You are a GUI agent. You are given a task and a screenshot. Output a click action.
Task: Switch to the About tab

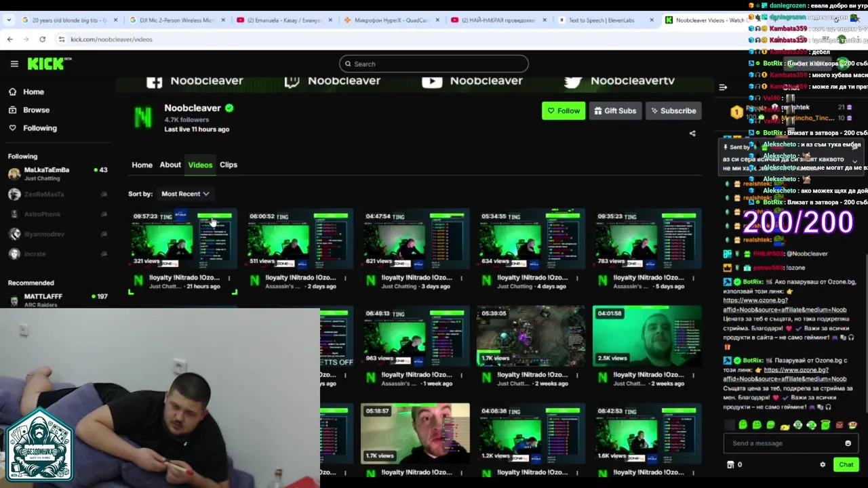click(x=170, y=165)
